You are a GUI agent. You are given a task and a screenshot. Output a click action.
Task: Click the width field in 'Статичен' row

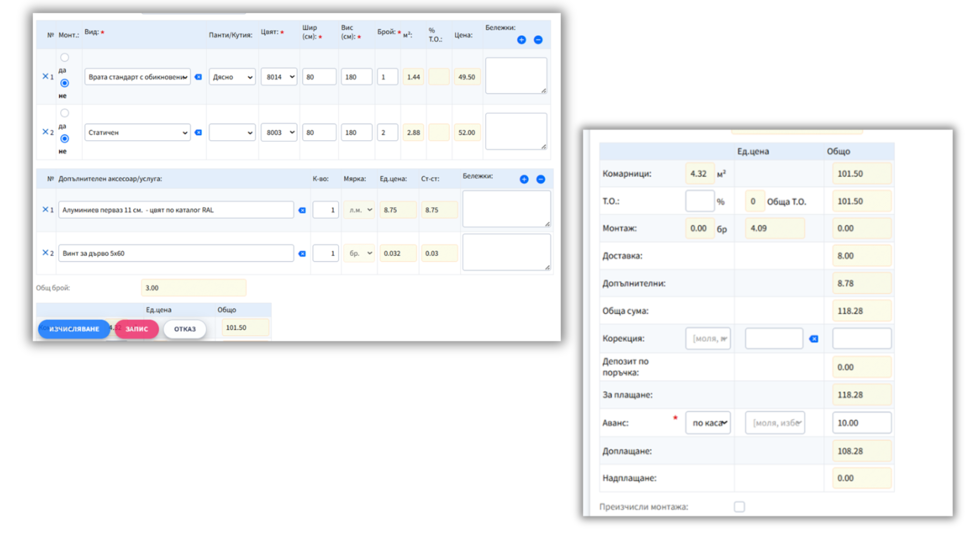(319, 132)
